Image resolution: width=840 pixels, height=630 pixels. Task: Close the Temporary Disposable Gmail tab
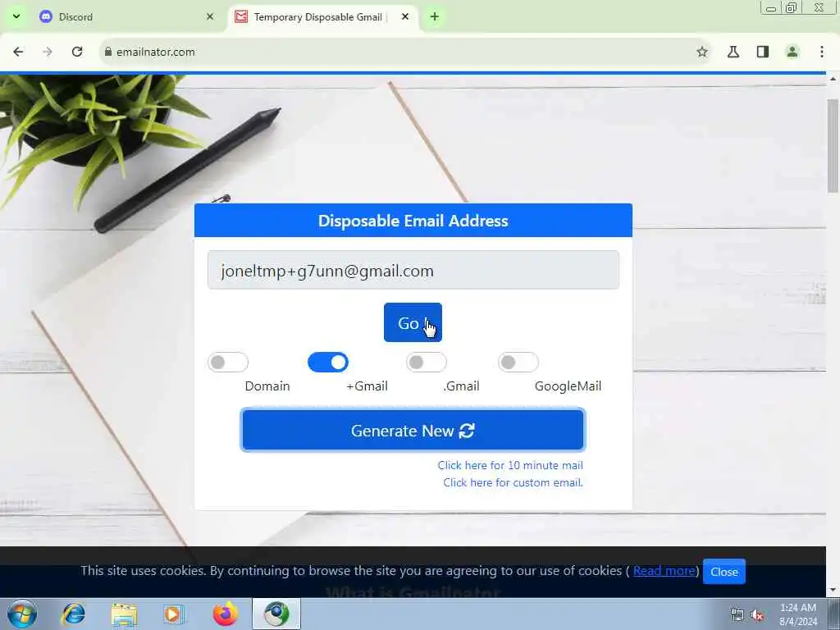pyautogui.click(x=405, y=16)
